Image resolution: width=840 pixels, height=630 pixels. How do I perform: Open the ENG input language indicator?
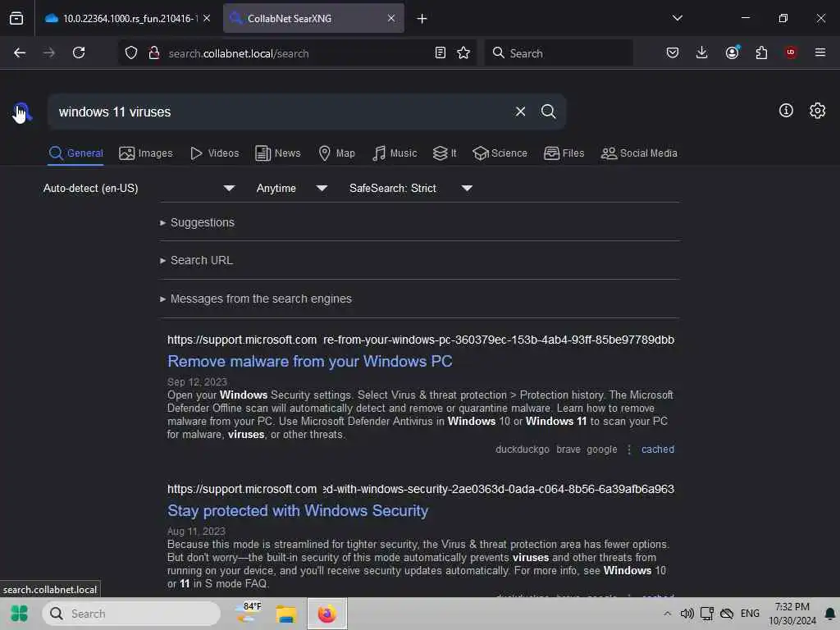(x=750, y=614)
